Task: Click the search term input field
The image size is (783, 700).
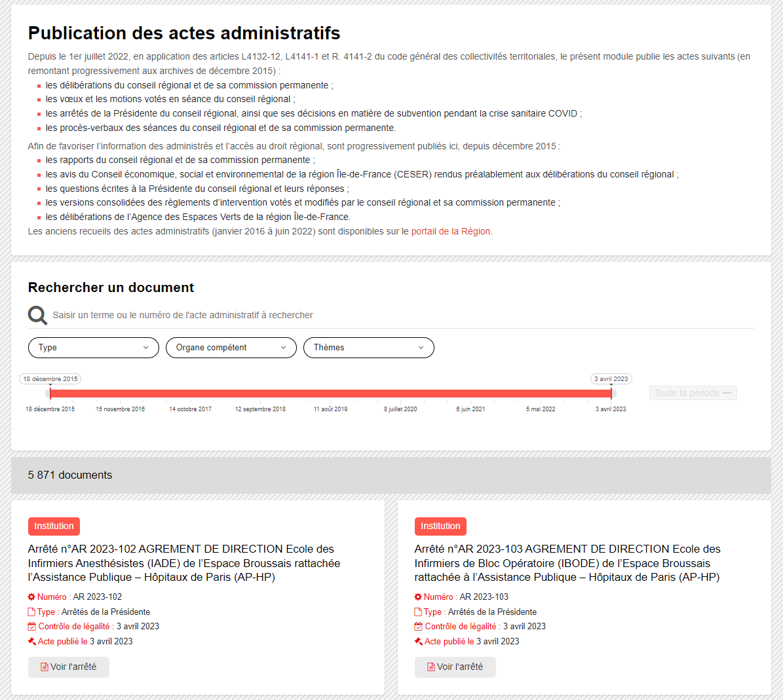Action: (x=393, y=315)
